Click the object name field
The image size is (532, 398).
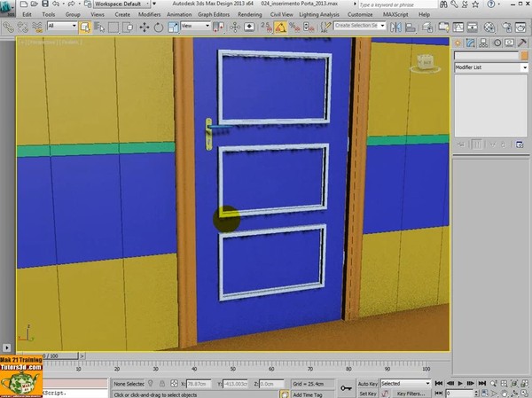(486, 56)
